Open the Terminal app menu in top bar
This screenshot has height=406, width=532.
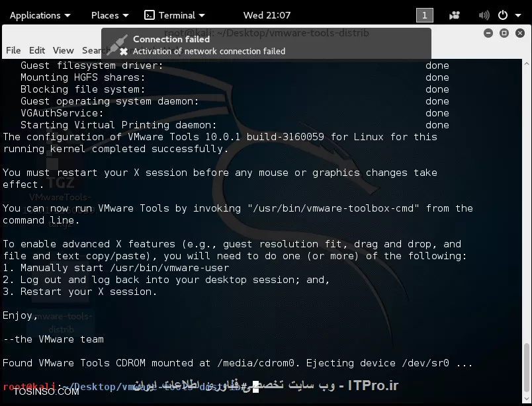tap(175, 15)
